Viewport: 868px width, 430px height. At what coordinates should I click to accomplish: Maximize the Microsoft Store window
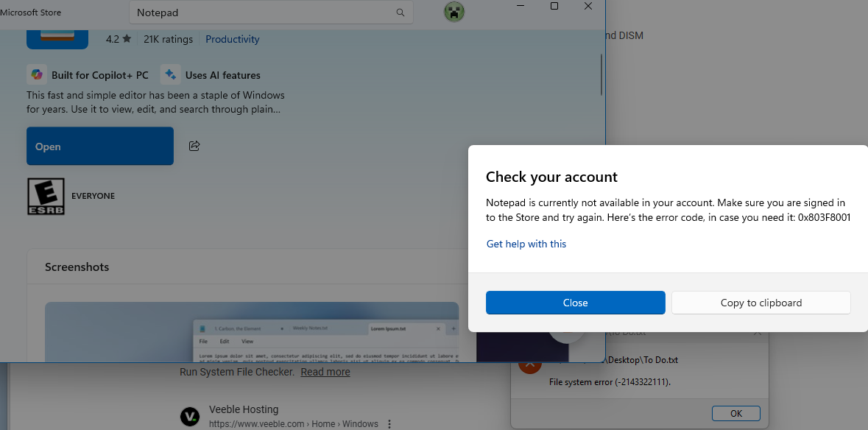(554, 6)
